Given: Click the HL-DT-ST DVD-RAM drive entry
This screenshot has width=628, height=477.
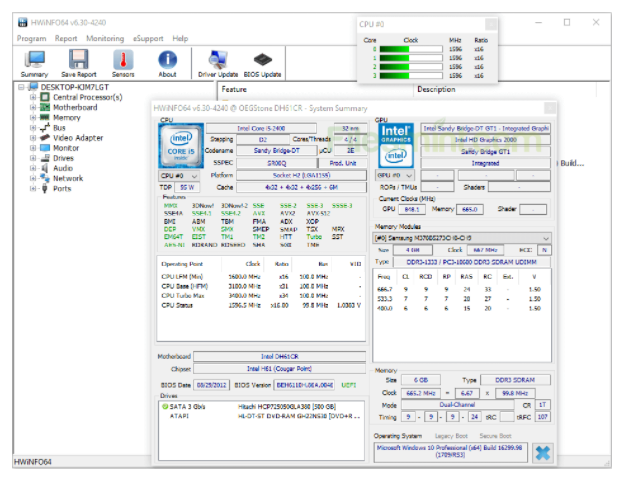Looking at the screenshot, I should pos(261,416).
